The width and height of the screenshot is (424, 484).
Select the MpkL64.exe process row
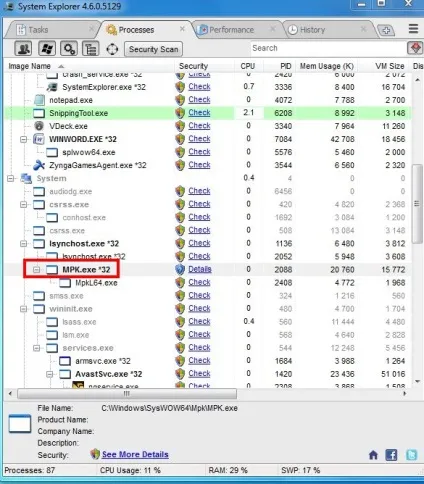pyautogui.click(x=208, y=283)
